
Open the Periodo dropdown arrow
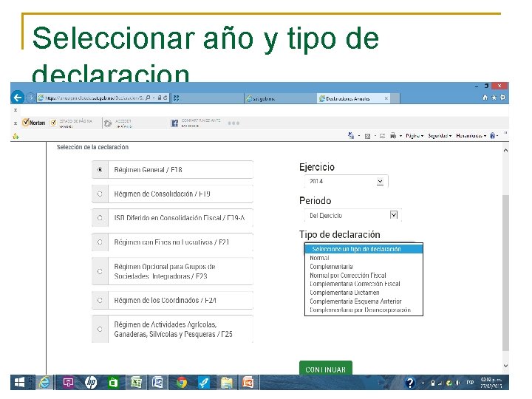click(394, 215)
